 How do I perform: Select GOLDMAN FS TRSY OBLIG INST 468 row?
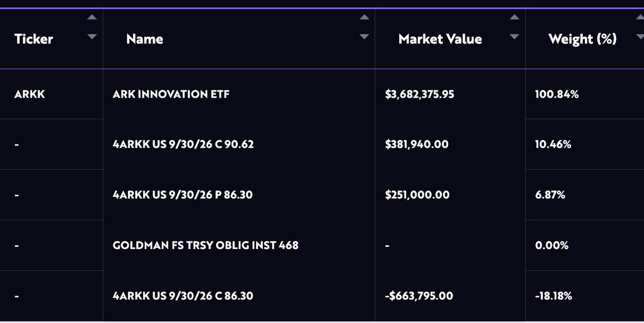[206, 245]
